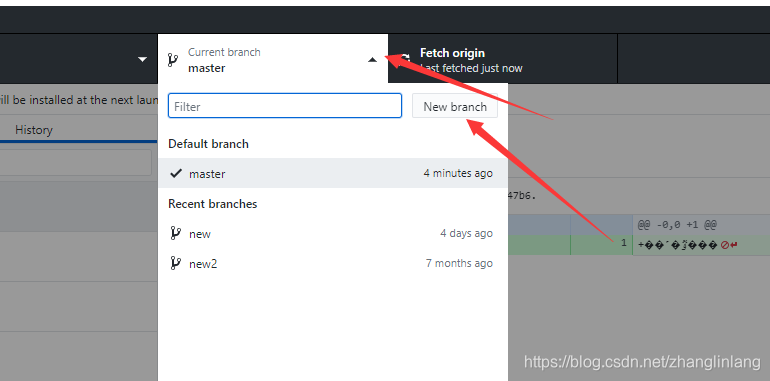Collapse the Current branch dropdown arrow

coord(372,60)
